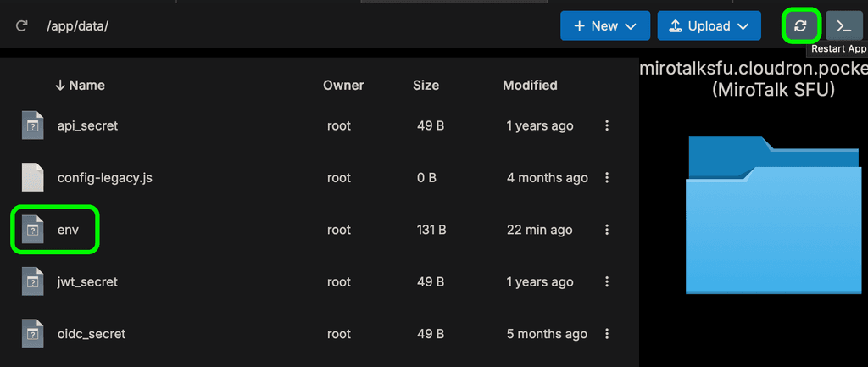Click the Restart App icon
868x367 pixels.
(x=800, y=25)
